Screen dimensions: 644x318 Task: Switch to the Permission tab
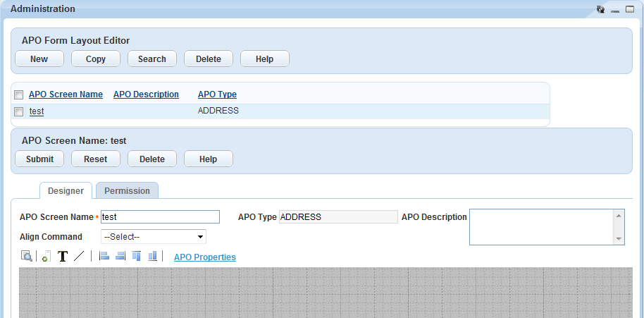point(128,191)
